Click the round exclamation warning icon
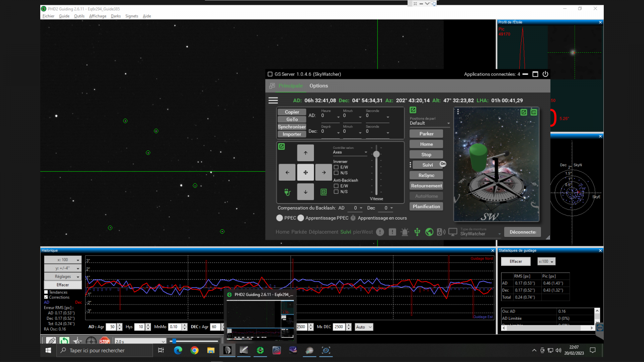The height and width of the screenshot is (362, 644). pos(380,232)
